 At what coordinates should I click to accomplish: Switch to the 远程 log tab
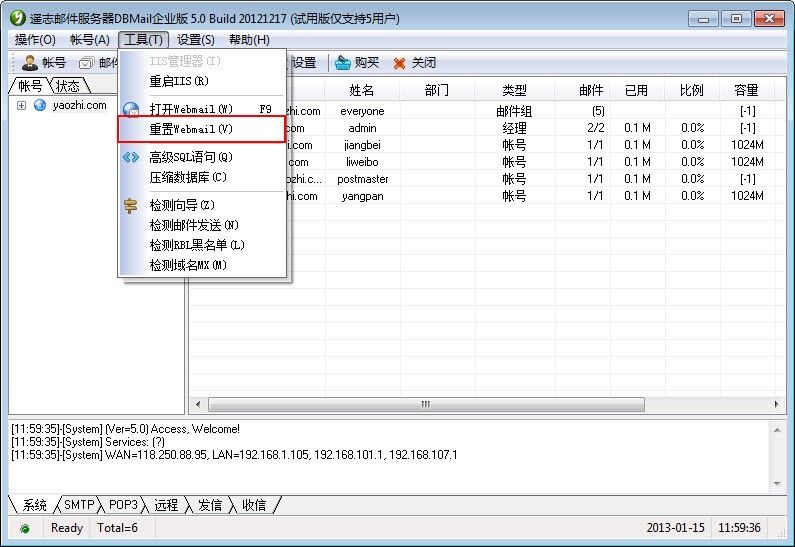point(166,505)
